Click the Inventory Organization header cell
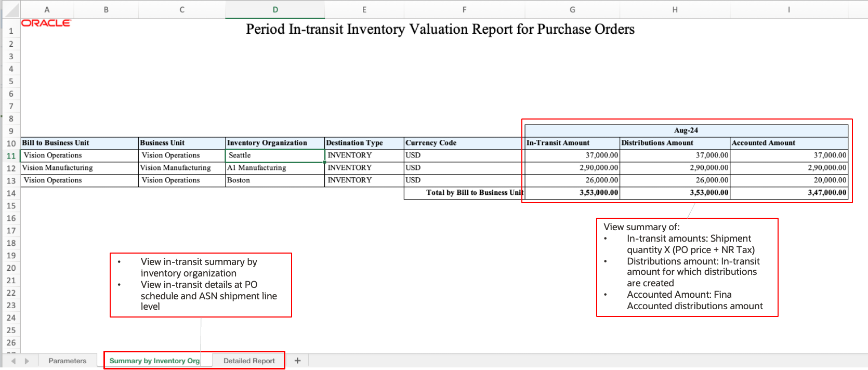Image resolution: width=868 pixels, height=370 pixels. [275, 143]
